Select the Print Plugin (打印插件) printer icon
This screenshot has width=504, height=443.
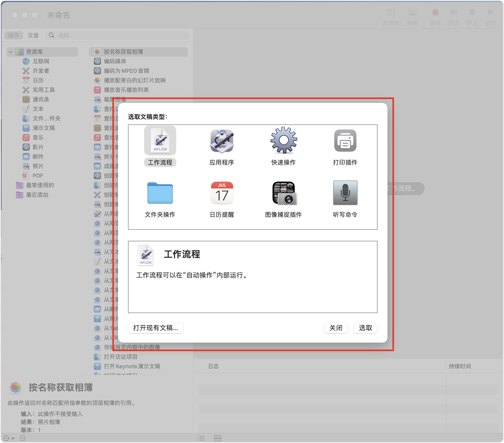tap(345, 141)
